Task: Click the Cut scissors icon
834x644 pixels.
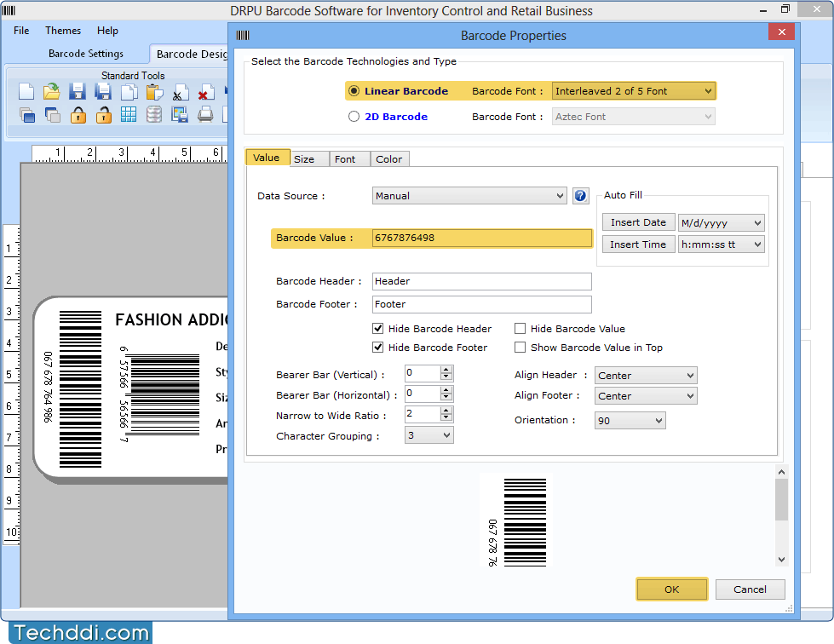Action: click(180, 91)
